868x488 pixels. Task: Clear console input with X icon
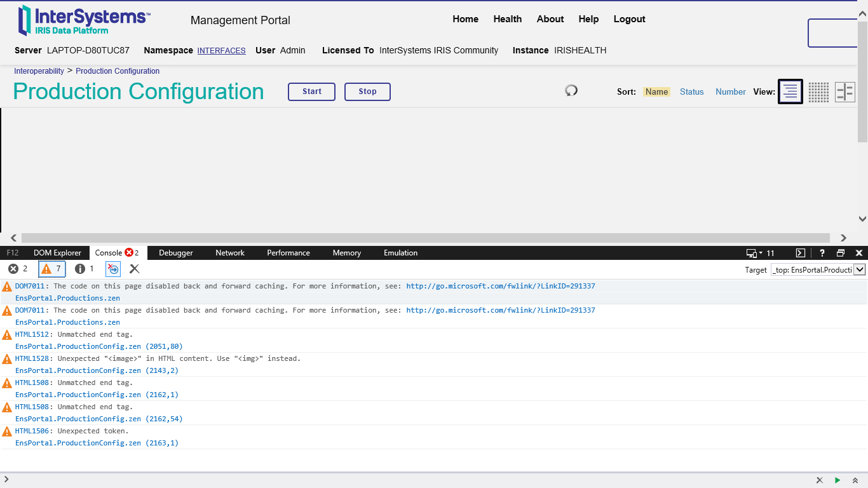[x=820, y=480]
